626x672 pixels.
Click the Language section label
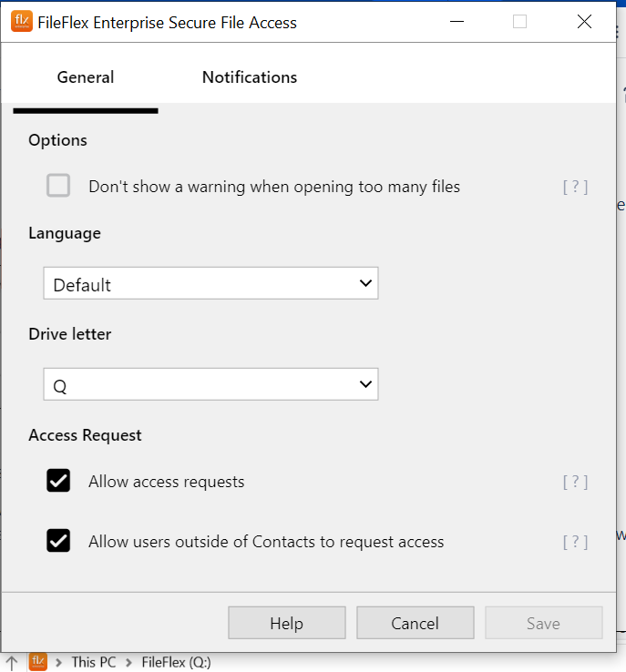click(65, 234)
